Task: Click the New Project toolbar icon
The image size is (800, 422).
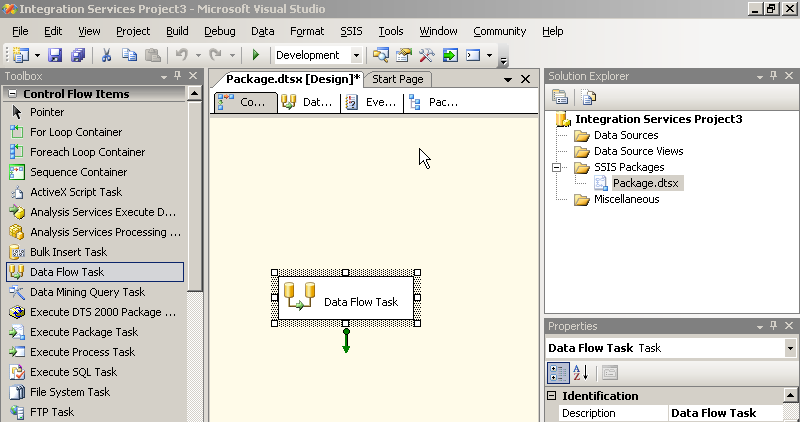Action: 21,55
